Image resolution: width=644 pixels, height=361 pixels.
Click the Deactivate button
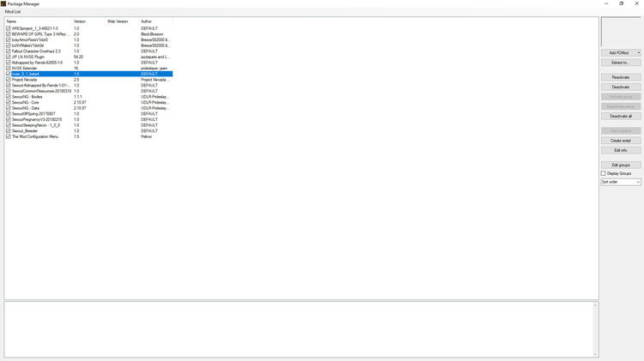[x=621, y=87]
